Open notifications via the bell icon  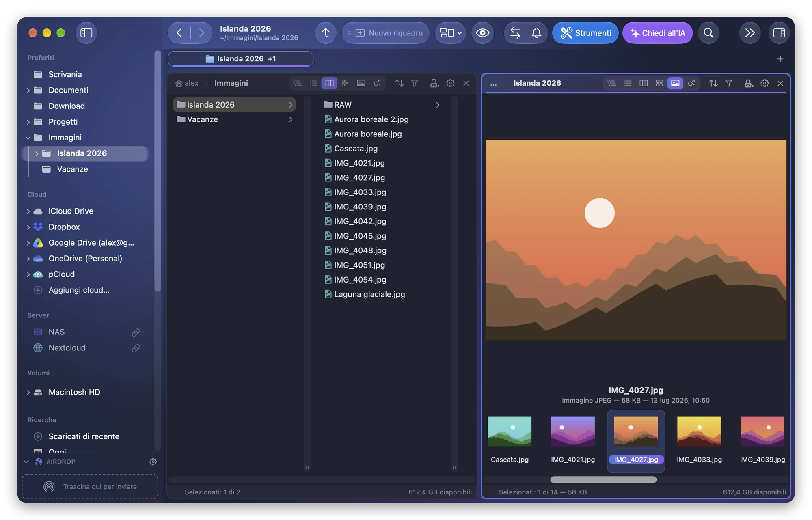(x=536, y=33)
